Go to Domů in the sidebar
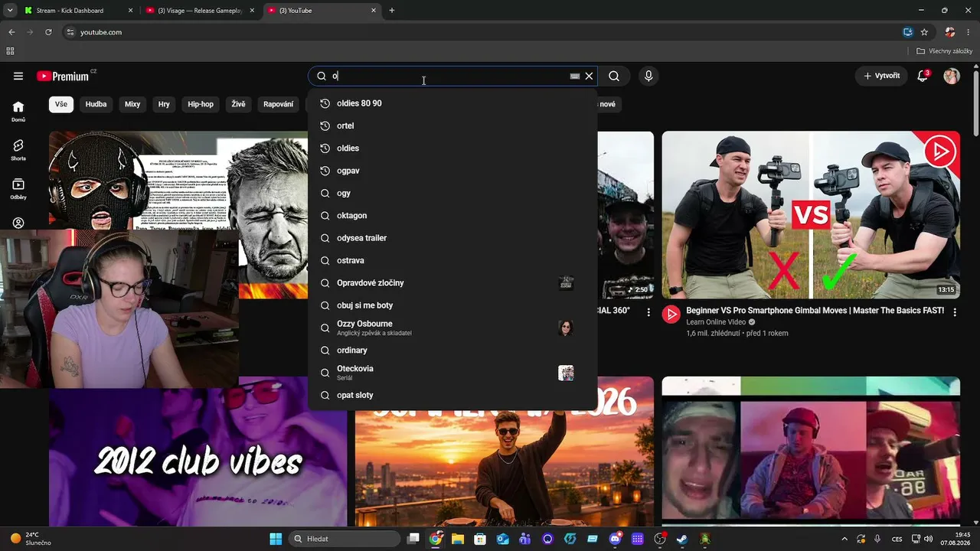 tap(18, 112)
